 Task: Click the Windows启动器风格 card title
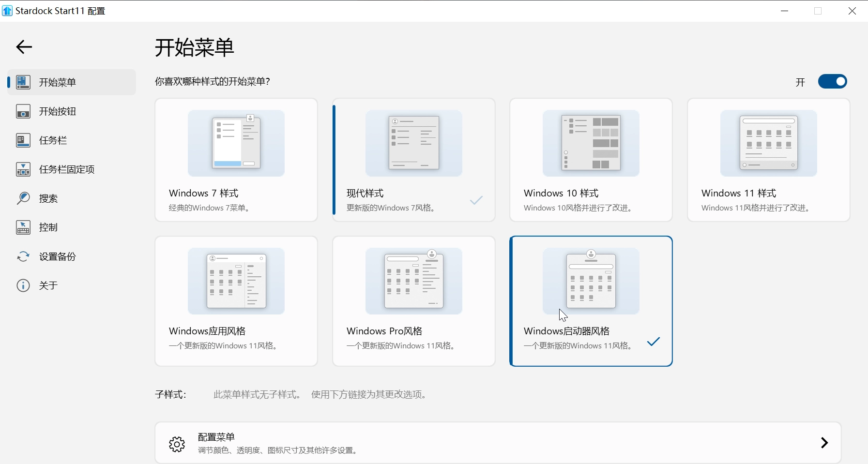click(567, 331)
